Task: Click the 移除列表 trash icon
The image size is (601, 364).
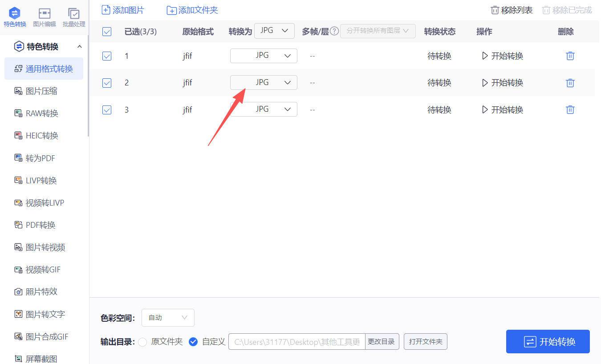Action: [495, 10]
